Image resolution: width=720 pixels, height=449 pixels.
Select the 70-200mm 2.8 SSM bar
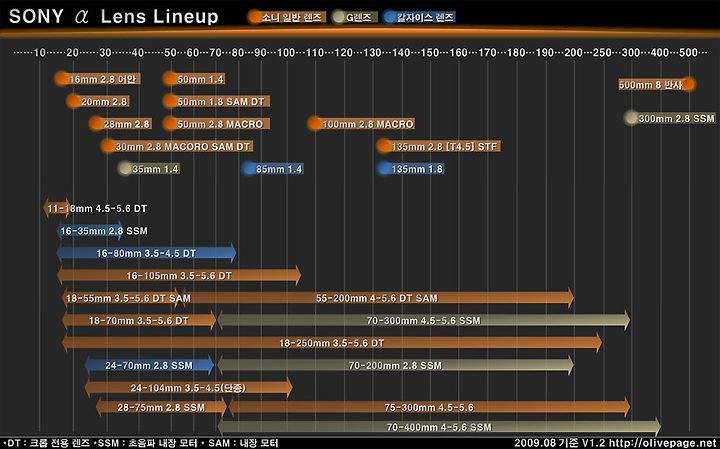[395, 366]
